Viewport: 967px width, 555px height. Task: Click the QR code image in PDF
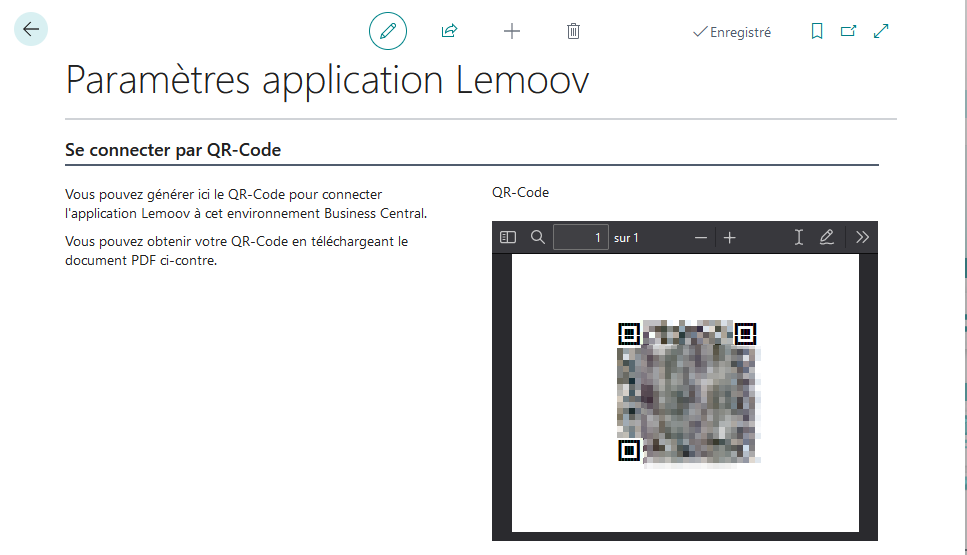point(689,392)
